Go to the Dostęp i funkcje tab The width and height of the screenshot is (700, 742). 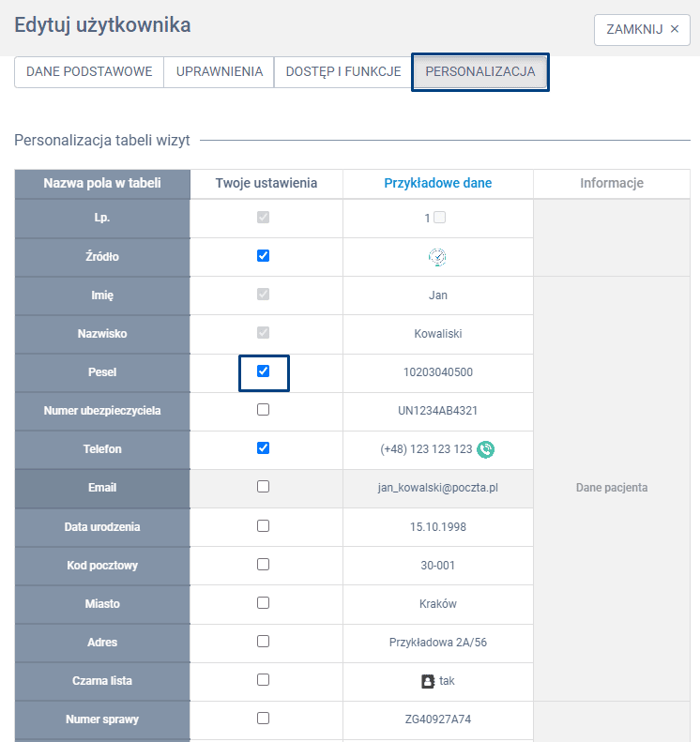coord(342,72)
